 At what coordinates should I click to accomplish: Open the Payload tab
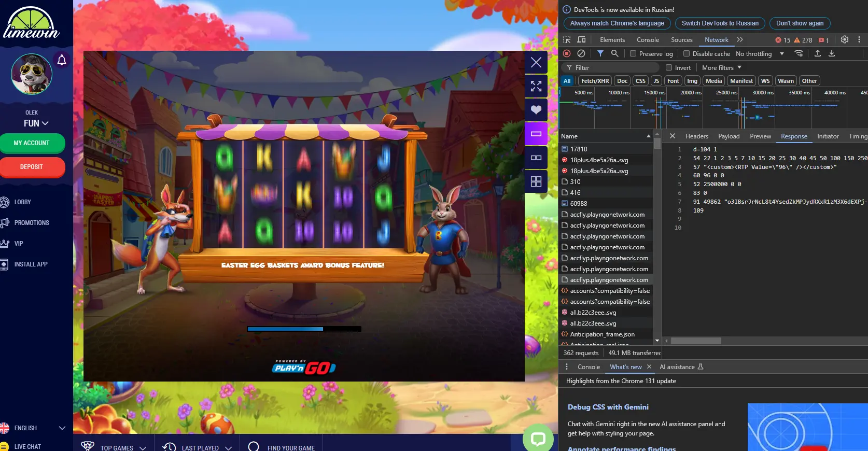click(x=729, y=136)
